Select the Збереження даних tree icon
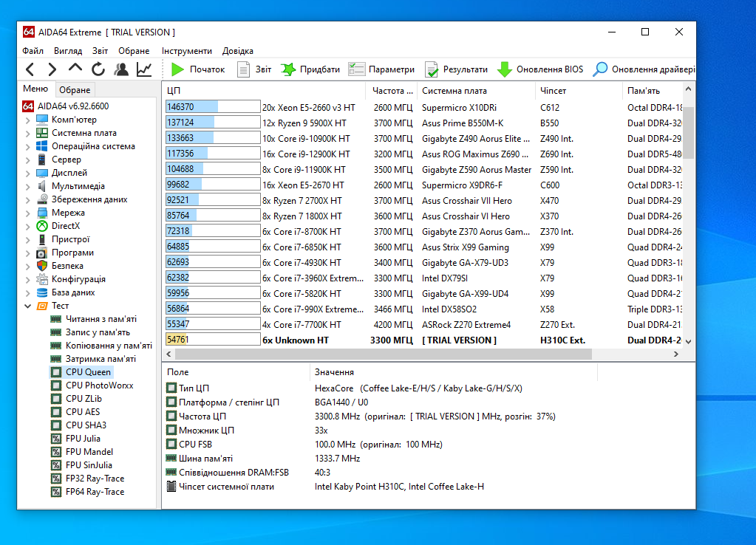 tap(42, 199)
